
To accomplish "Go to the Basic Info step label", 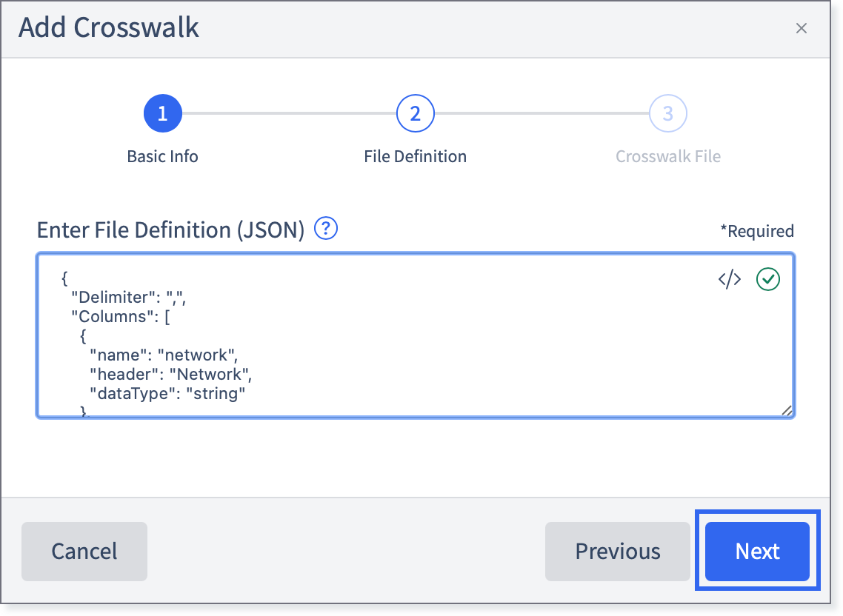I will coord(162,156).
